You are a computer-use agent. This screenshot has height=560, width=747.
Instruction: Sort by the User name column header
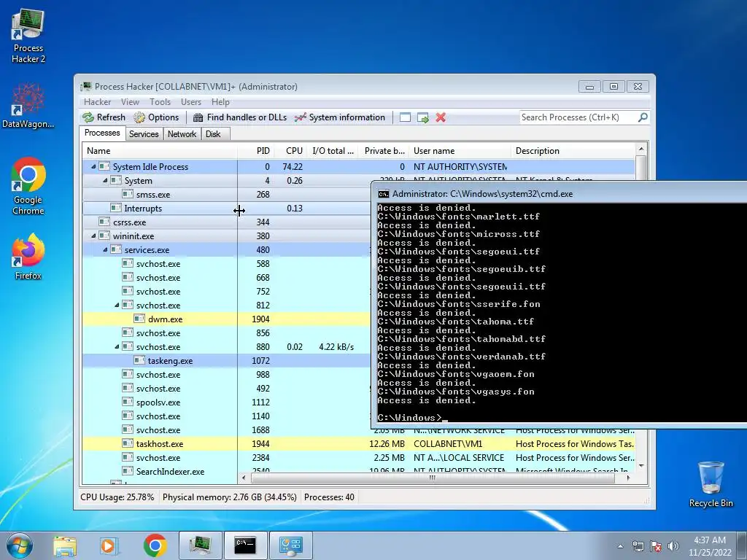[x=460, y=151]
